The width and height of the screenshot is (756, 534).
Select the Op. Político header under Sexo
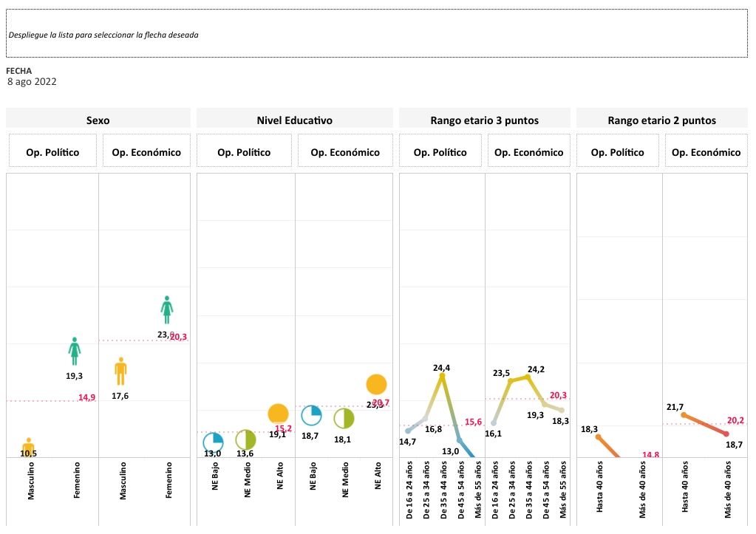tap(52, 152)
